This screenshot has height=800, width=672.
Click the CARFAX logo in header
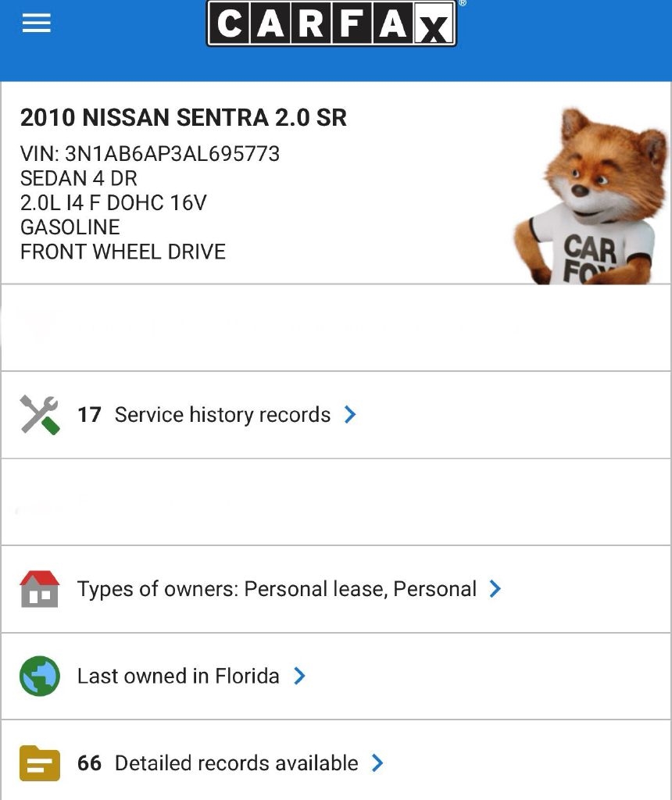(331, 23)
